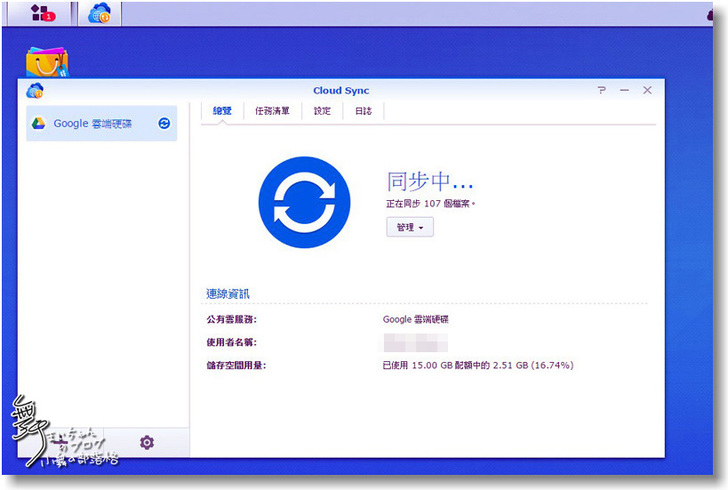This screenshot has height=490, width=728.
Task: Expand the 管理 dropdown button
Action: (x=410, y=228)
